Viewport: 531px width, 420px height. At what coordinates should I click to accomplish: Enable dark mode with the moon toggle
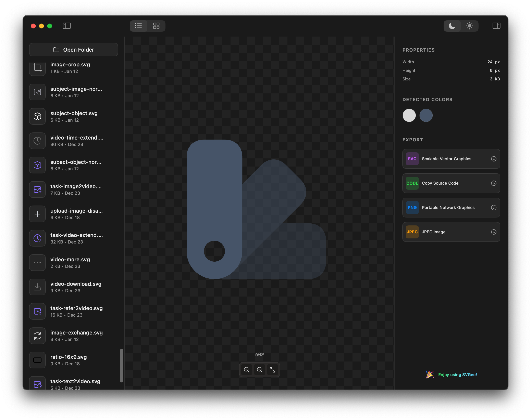453,26
